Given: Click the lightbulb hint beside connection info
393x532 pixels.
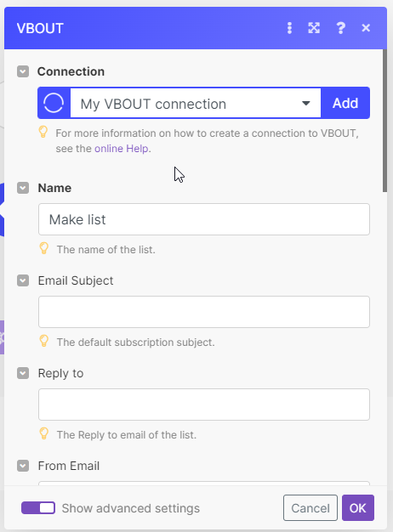Looking at the screenshot, I should tap(43, 132).
